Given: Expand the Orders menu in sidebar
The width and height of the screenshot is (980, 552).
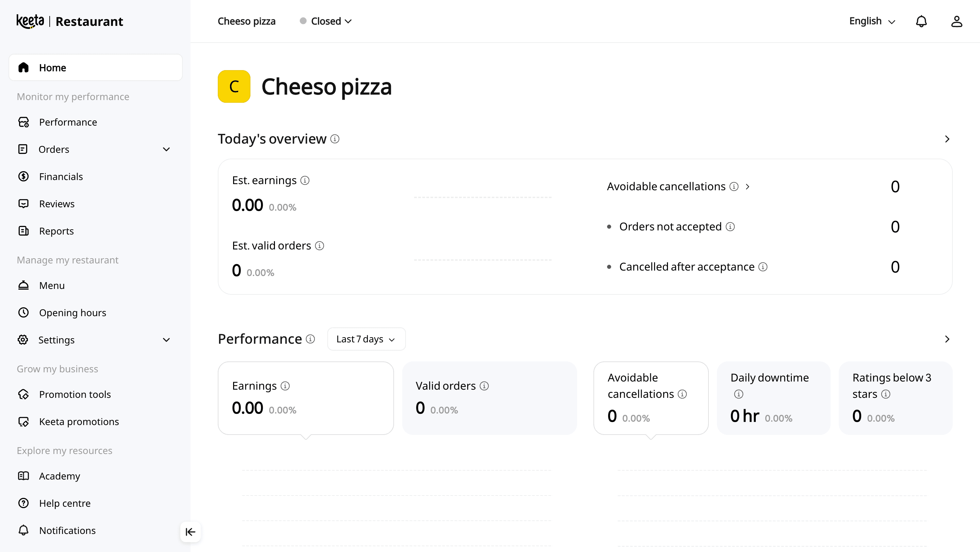Looking at the screenshot, I should pyautogui.click(x=166, y=149).
